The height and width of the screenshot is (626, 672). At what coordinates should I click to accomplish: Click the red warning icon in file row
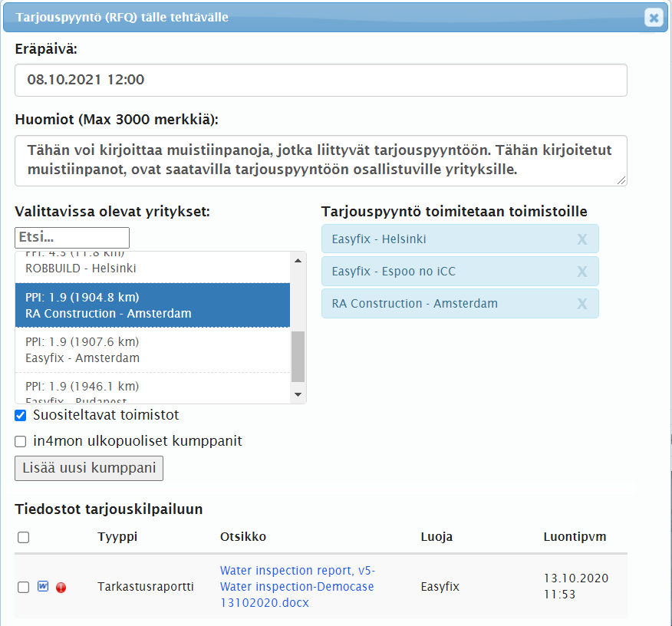pos(61,588)
